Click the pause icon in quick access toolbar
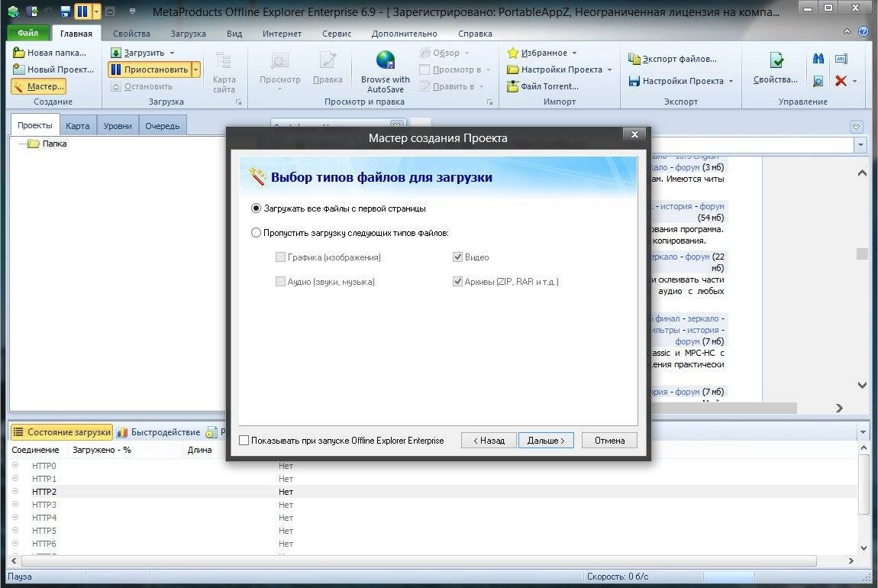The width and height of the screenshot is (878, 588). click(82, 11)
